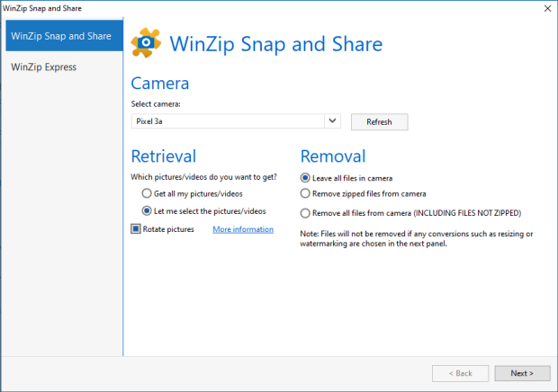This screenshot has width=558, height=392.
Task: Click 'Which pictures/videos do you want to get?' text
Action: coord(204,177)
